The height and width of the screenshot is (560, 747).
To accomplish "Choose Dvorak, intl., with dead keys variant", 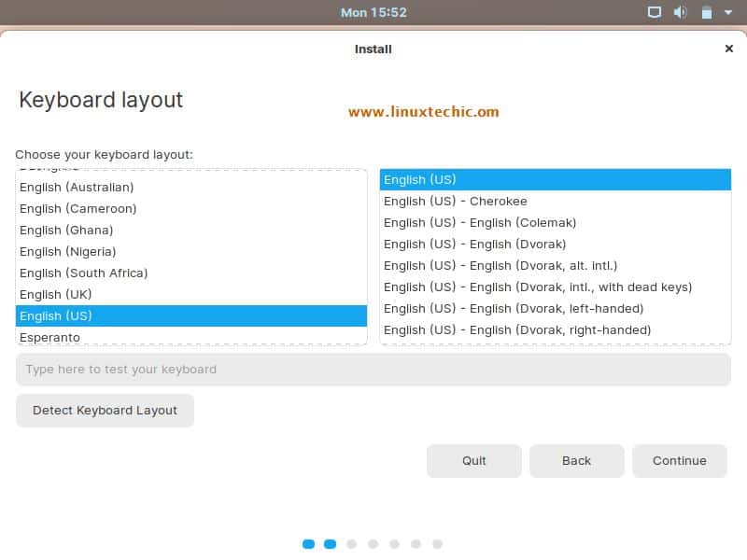I will coord(555,287).
